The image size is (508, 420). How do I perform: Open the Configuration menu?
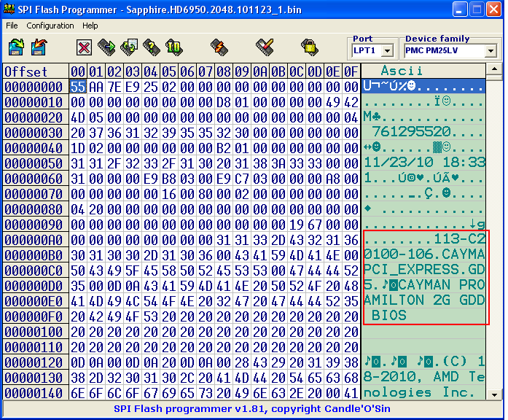[50, 26]
